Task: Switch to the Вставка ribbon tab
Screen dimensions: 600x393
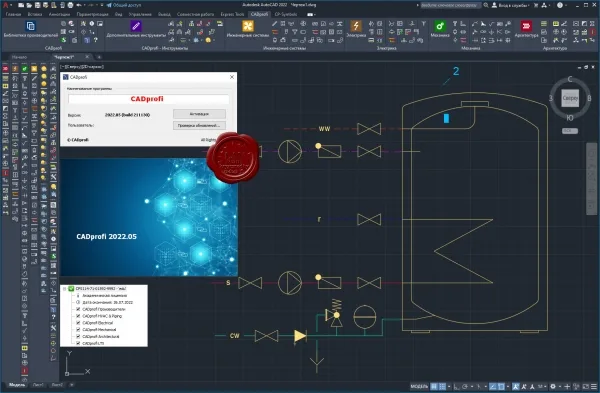Action: coord(35,14)
